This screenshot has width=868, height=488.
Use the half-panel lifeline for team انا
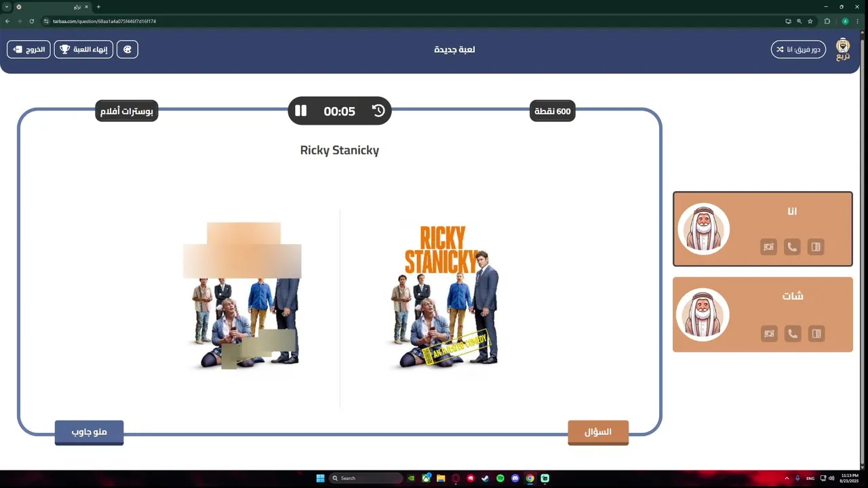pos(816,247)
